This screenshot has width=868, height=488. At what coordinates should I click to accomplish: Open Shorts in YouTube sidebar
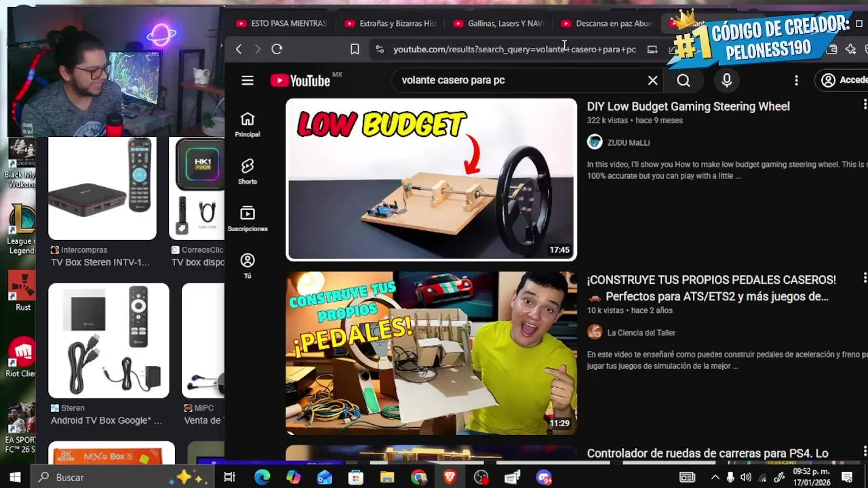(x=248, y=171)
